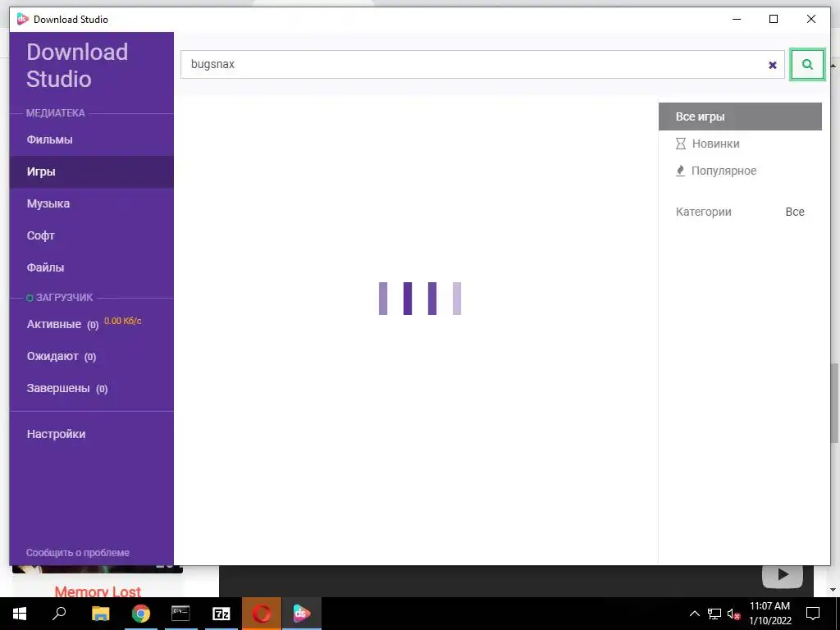Viewport: 840px width, 630px height.
Task: Open the command prompt taskbar icon
Action: [x=180, y=614]
